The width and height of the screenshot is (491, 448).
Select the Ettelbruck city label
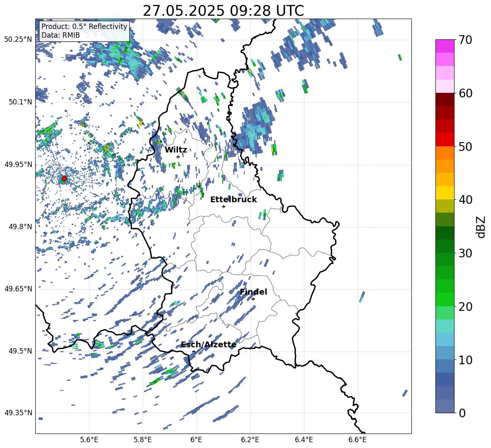pos(233,200)
